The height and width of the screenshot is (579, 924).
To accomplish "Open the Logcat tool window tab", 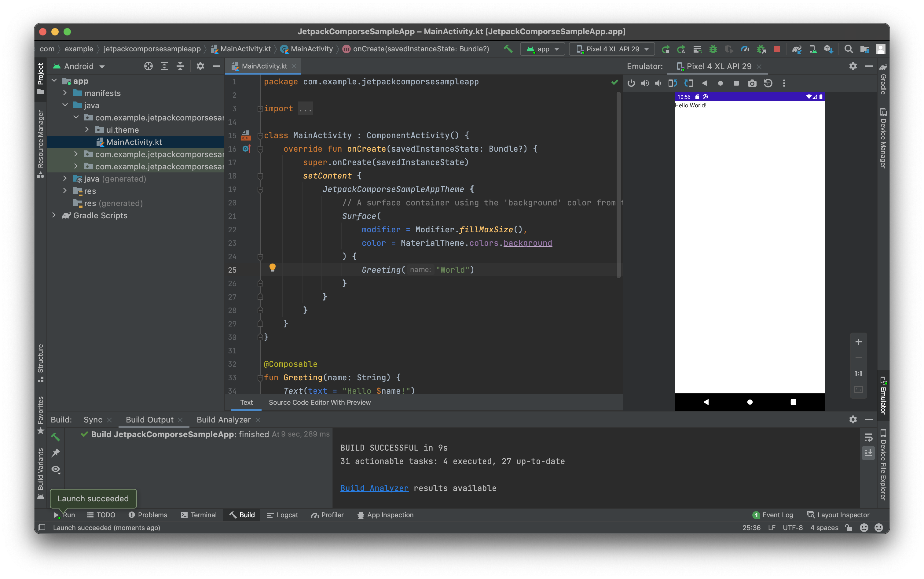I will coord(282,515).
